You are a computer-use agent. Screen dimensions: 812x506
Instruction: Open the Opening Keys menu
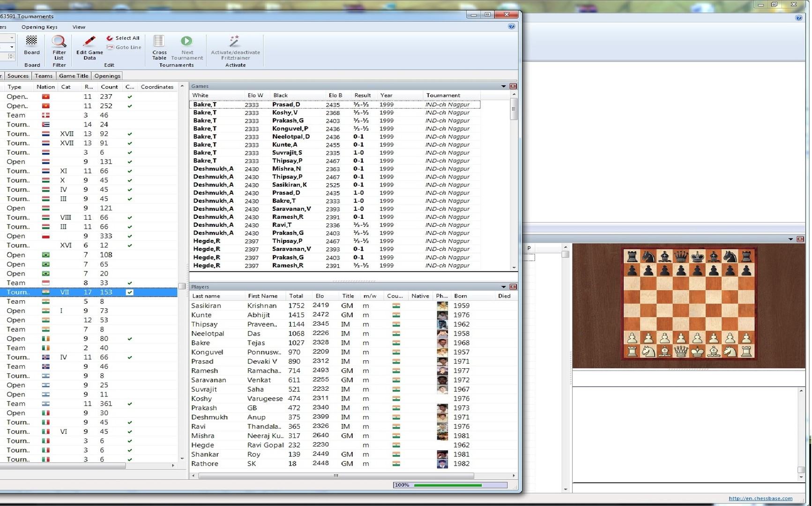click(x=39, y=27)
